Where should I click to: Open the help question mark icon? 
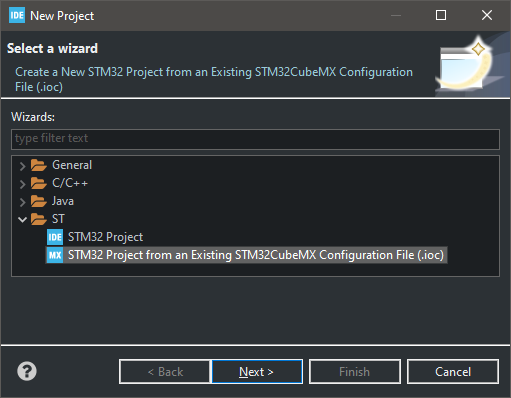pyautogui.click(x=27, y=371)
